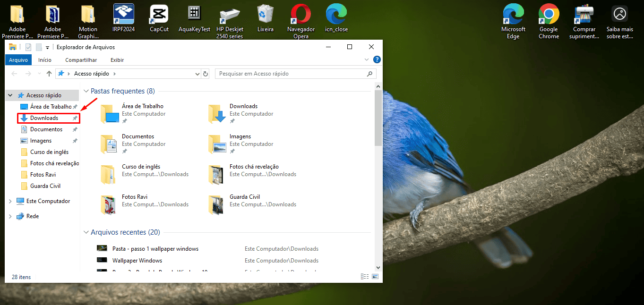Viewport: 644px width, 305px height.
Task: Open recent locations dropdown beside navigation arrows
Action: (39, 74)
